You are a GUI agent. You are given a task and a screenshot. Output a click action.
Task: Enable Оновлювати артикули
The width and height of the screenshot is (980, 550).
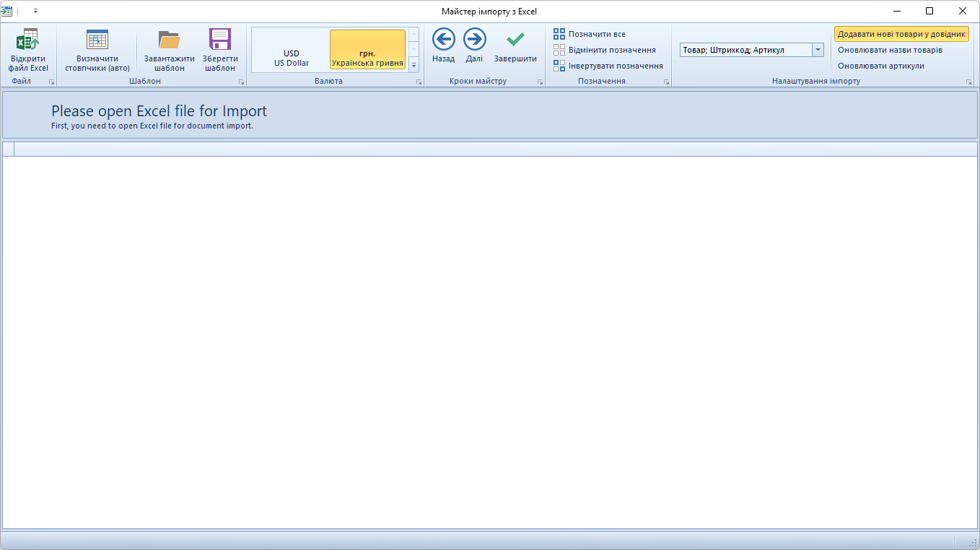[880, 66]
